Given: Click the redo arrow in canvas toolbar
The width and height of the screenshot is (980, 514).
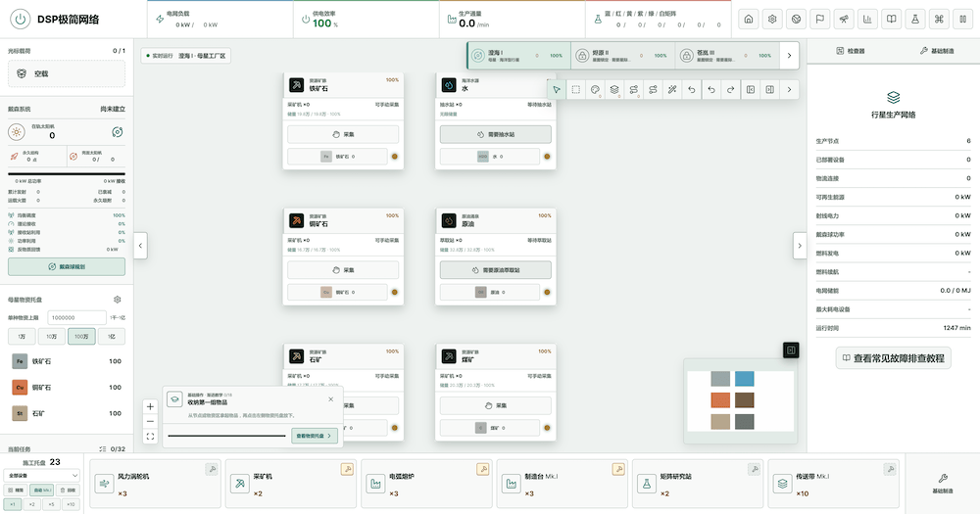Looking at the screenshot, I should point(730,90).
